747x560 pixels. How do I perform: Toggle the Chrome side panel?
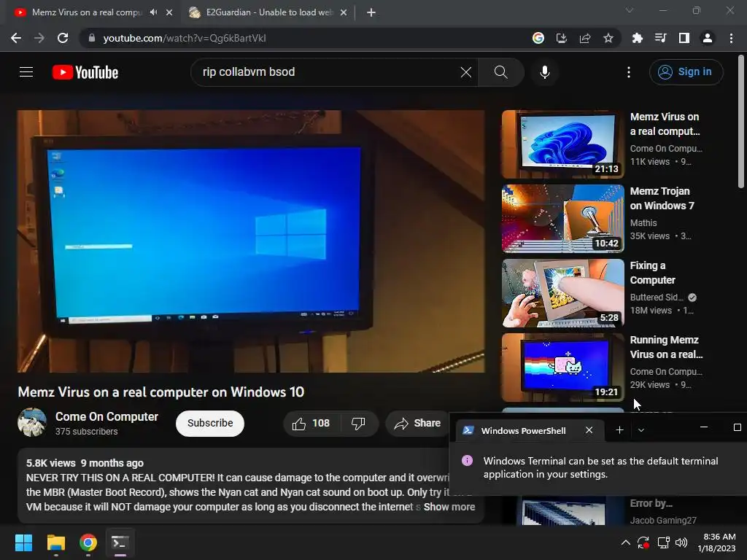point(684,38)
